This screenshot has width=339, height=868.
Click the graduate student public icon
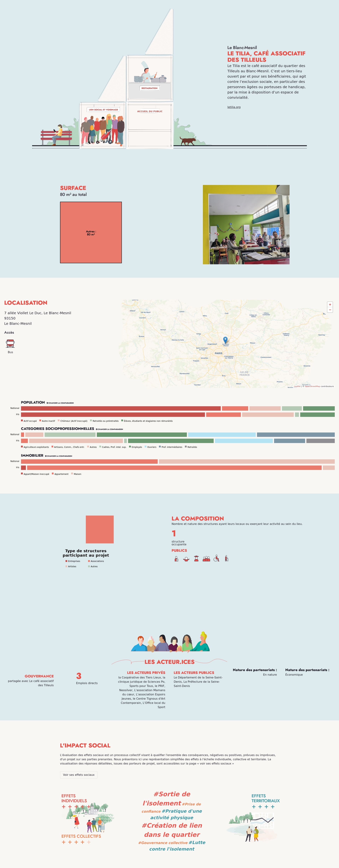196,558
